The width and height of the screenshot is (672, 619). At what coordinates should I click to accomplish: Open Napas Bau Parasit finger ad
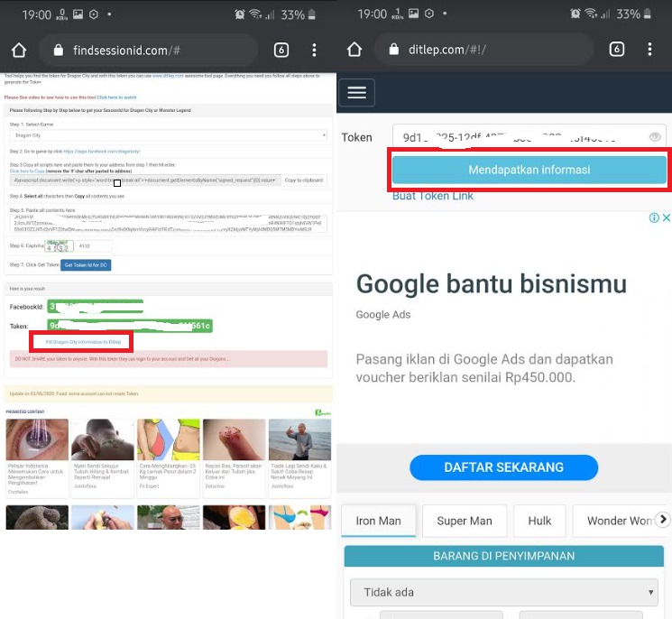(234, 457)
